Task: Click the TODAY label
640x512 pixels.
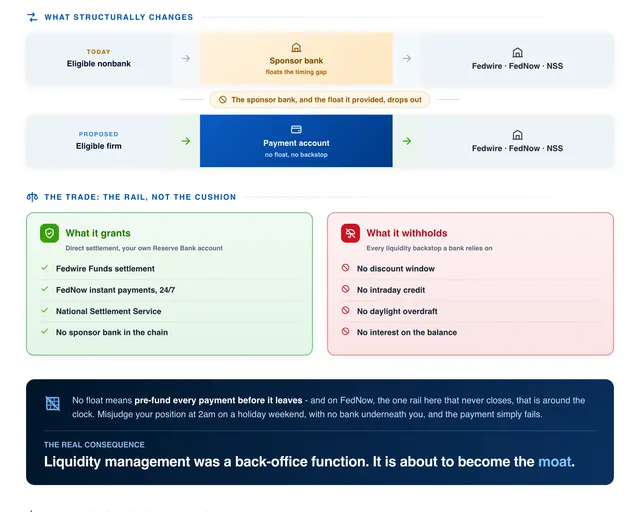Action: pyautogui.click(x=98, y=52)
